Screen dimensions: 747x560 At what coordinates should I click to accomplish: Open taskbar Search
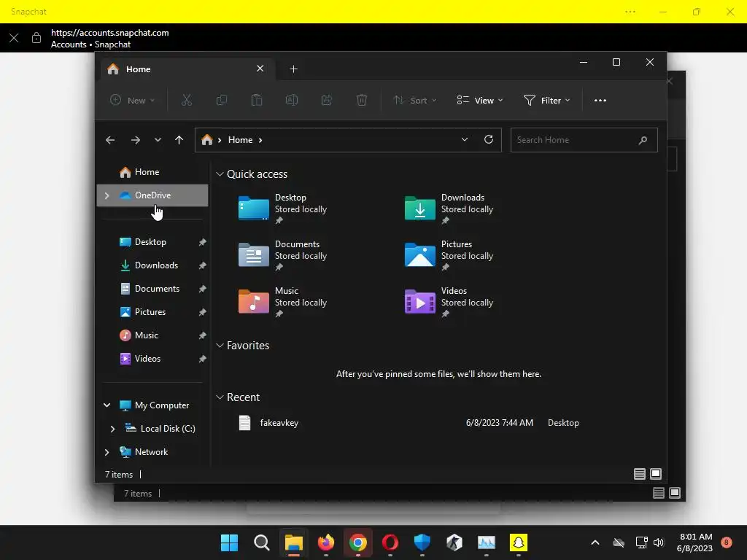[262, 542]
